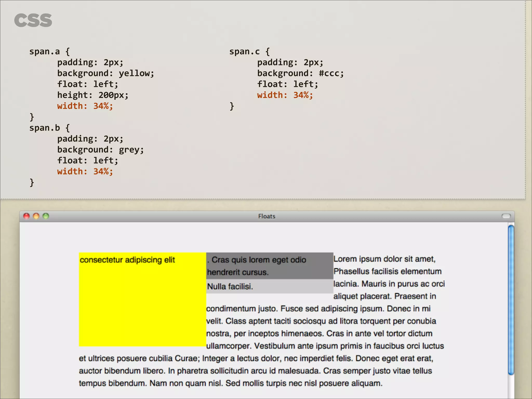532x399 pixels.
Task: Click 'float: left;' in the span.c rule
Action: (288, 84)
